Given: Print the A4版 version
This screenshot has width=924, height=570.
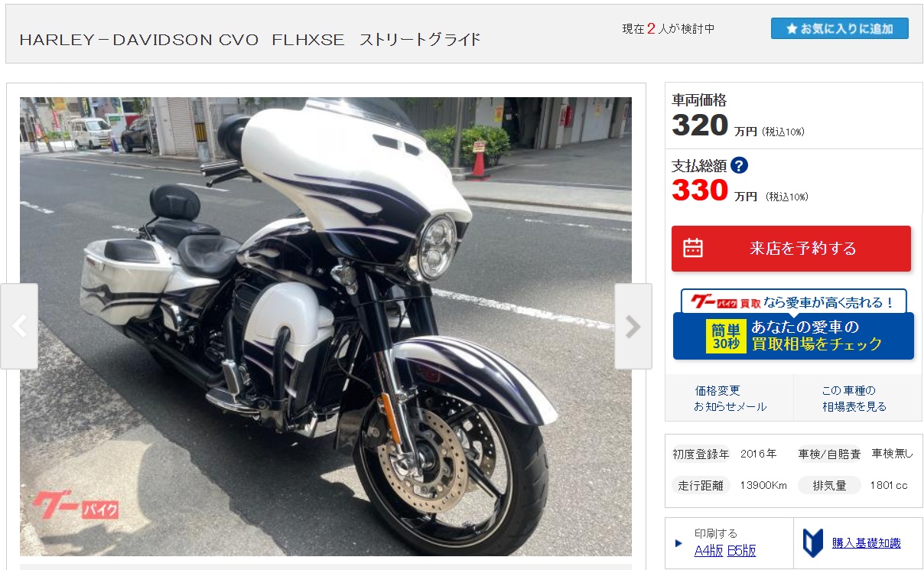Looking at the screenshot, I should pos(708,550).
